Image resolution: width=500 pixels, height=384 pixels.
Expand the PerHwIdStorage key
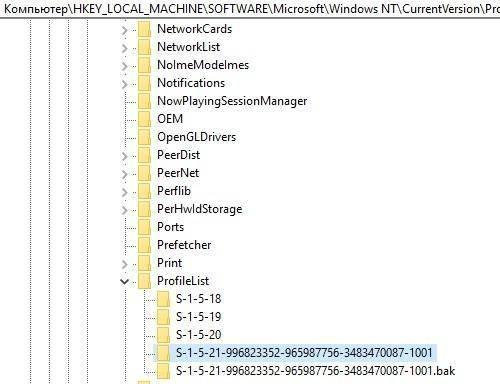point(124,210)
